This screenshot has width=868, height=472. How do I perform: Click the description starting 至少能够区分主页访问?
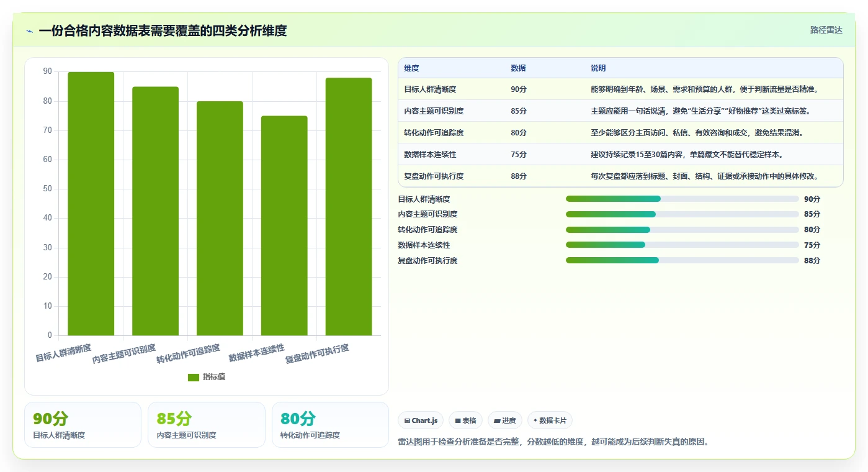pyautogui.click(x=697, y=133)
